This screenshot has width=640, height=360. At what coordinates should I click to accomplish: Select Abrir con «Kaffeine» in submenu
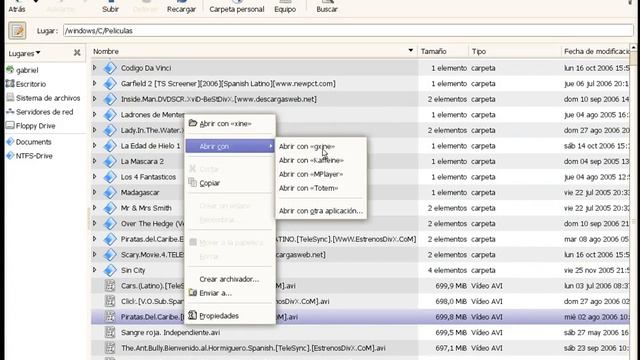(321, 160)
